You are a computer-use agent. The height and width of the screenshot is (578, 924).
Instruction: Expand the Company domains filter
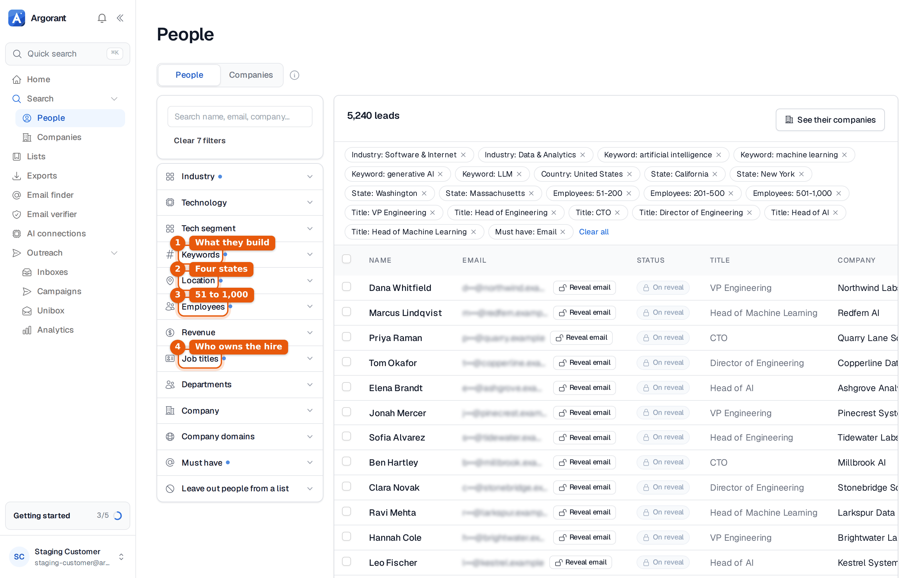240,437
